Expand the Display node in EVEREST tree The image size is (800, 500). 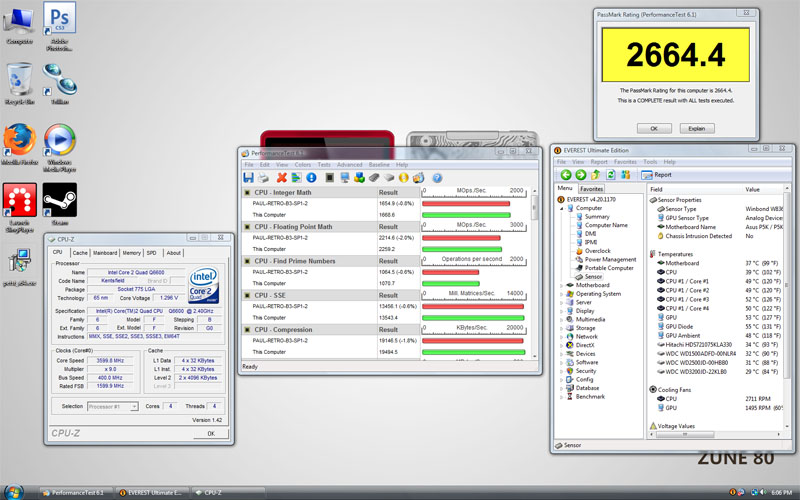pyautogui.click(x=562, y=311)
